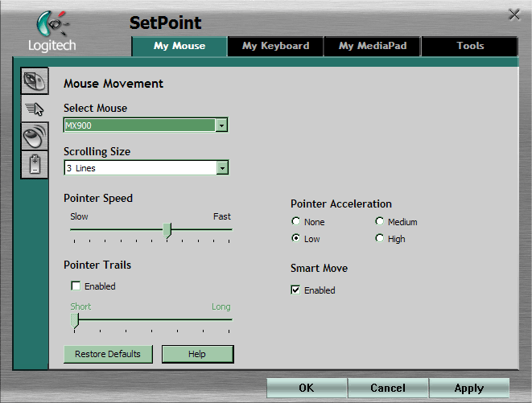Click the Cancel button
Image resolution: width=532 pixels, height=403 pixels.
[x=388, y=388]
